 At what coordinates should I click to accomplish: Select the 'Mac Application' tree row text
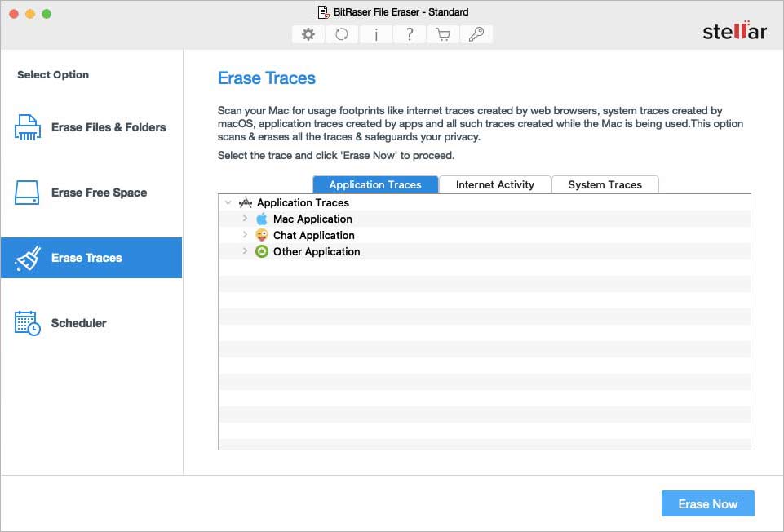[312, 219]
